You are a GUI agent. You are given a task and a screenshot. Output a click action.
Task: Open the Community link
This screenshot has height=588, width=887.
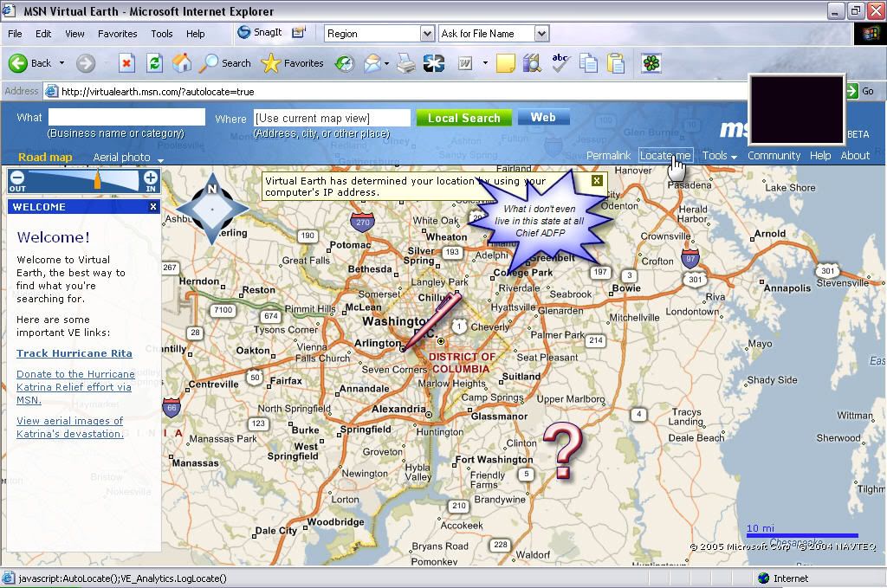tap(774, 156)
